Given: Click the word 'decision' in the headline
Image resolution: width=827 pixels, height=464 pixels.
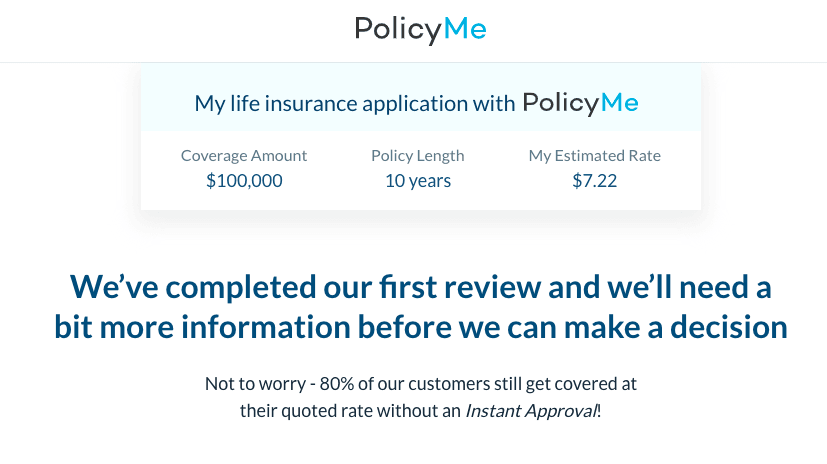Looking at the screenshot, I should (x=729, y=327).
